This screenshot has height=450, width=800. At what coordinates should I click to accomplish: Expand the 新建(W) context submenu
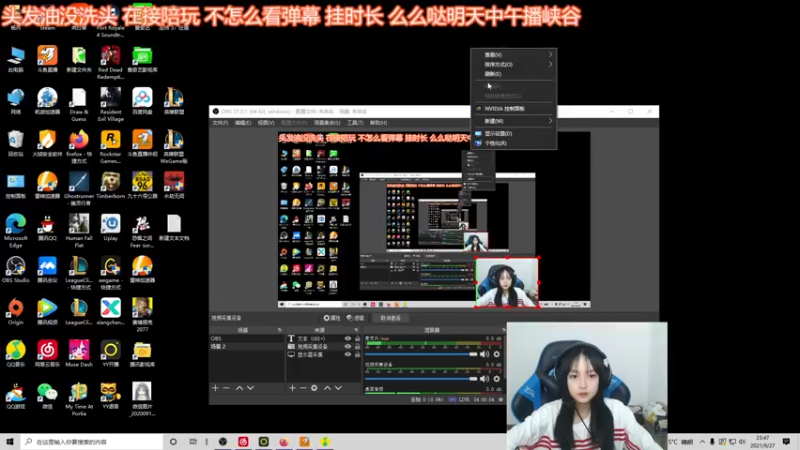pos(514,121)
